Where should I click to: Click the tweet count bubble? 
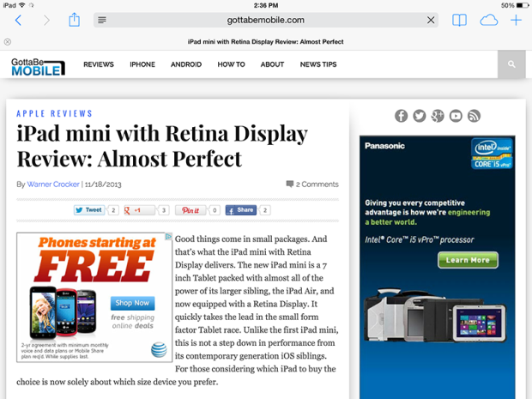point(113,210)
